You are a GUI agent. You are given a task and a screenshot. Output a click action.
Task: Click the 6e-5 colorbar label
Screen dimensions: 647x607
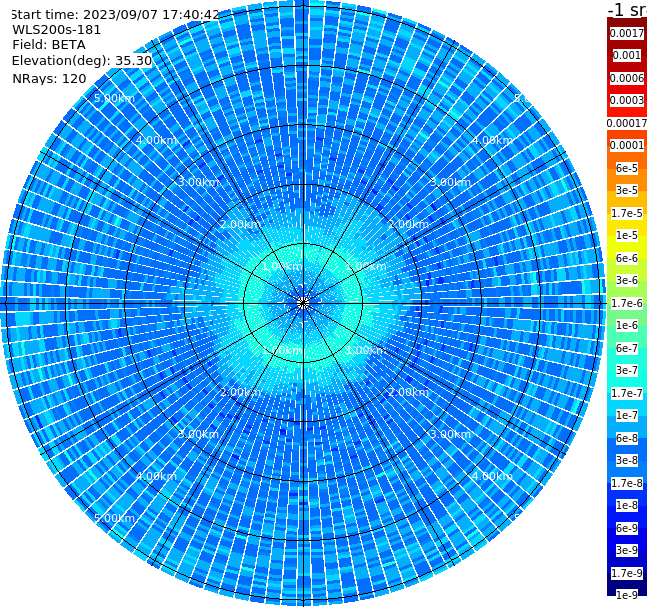coord(627,168)
